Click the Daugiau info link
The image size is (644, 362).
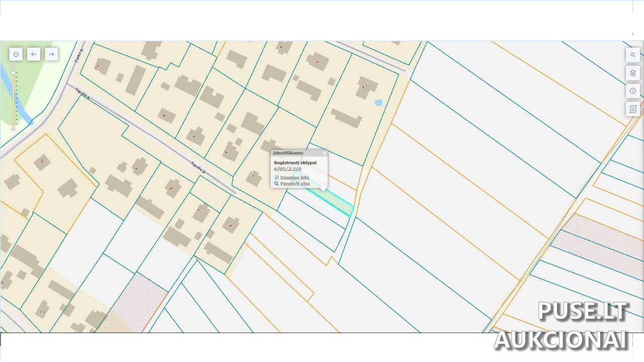pos(295,177)
